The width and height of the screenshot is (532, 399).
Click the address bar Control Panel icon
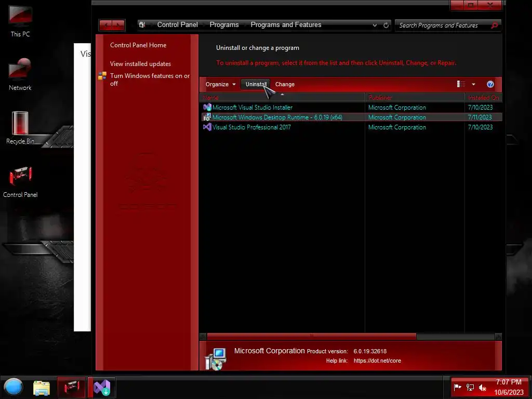(x=142, y=25)
